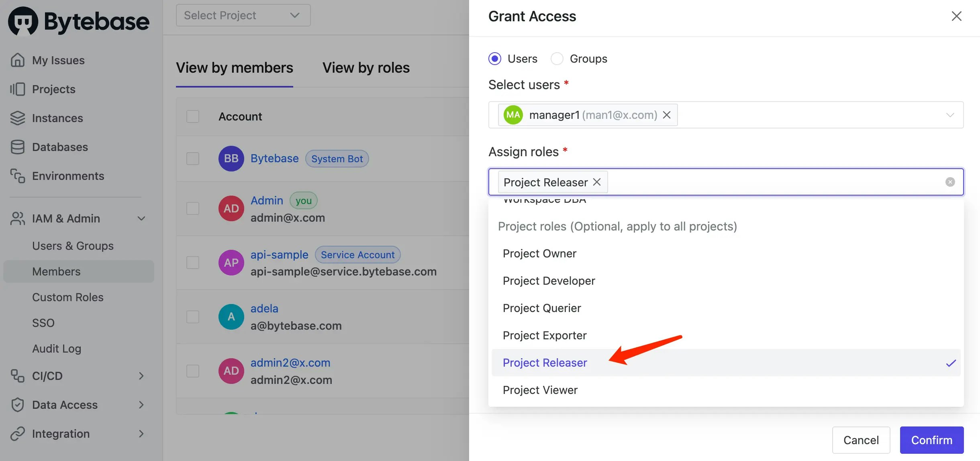The height and width of the screenshot is (461, 980).
Task: Switch to the View by roles tab
Action: (x=366, y=67)
